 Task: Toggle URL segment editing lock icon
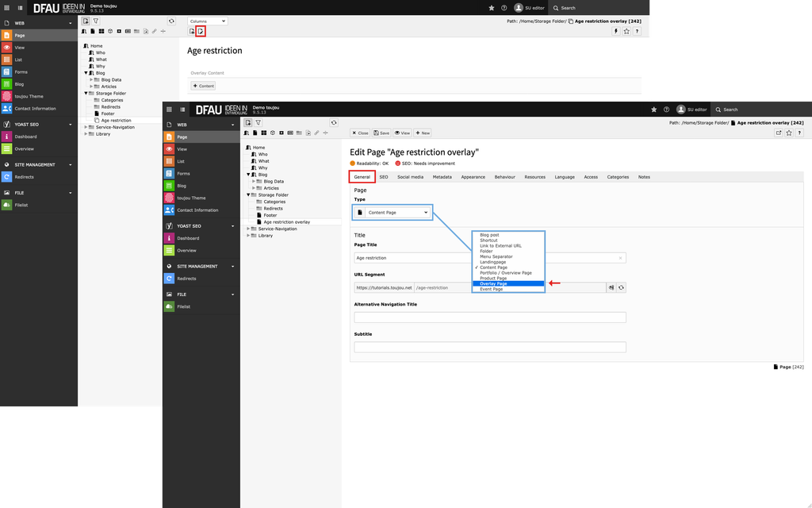(611, 287)
